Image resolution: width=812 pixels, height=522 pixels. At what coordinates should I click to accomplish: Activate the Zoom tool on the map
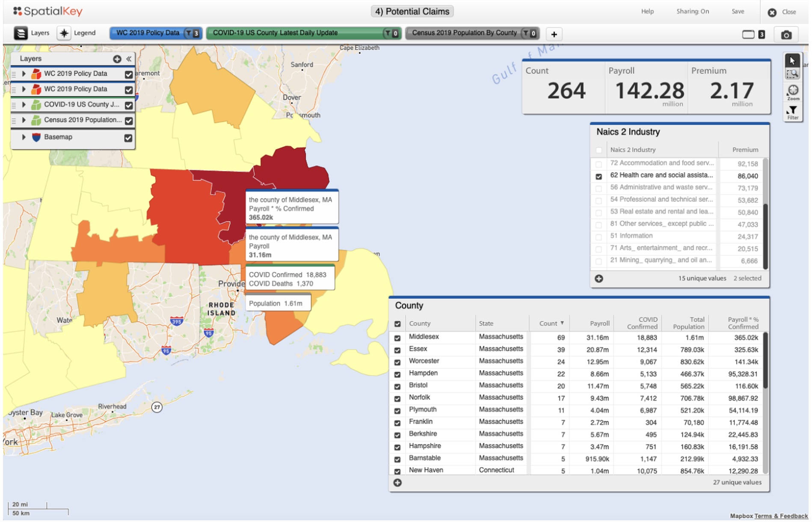(793, 92)
